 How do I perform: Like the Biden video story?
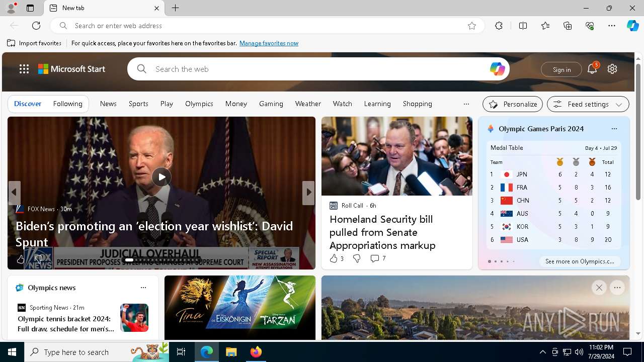[x=20, y=259]
